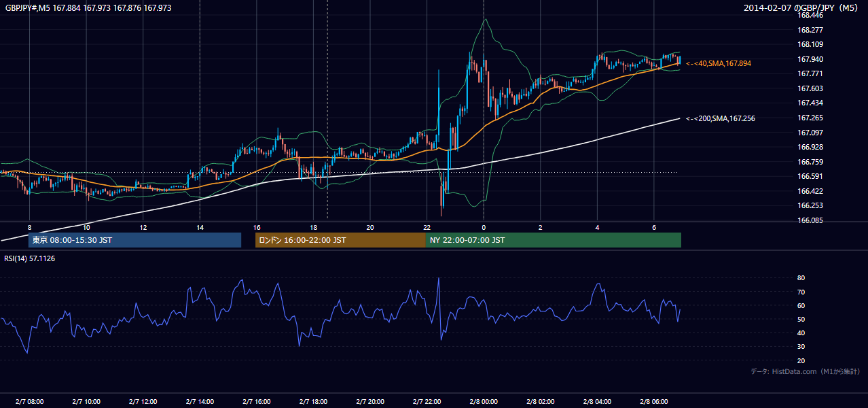
Task: Click the 2/7 08:00 date axis label
Action: (x=29, y=402)
